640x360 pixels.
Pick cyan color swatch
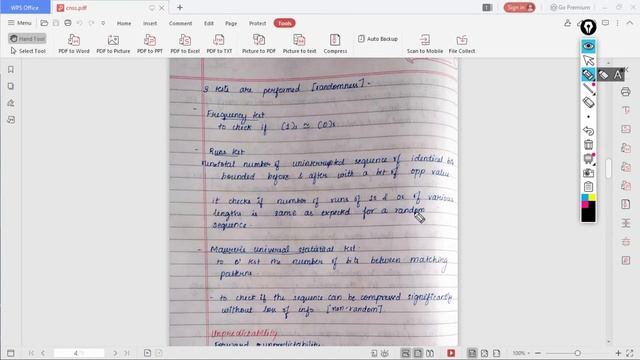pyautogui.click(x=584, y=198)
